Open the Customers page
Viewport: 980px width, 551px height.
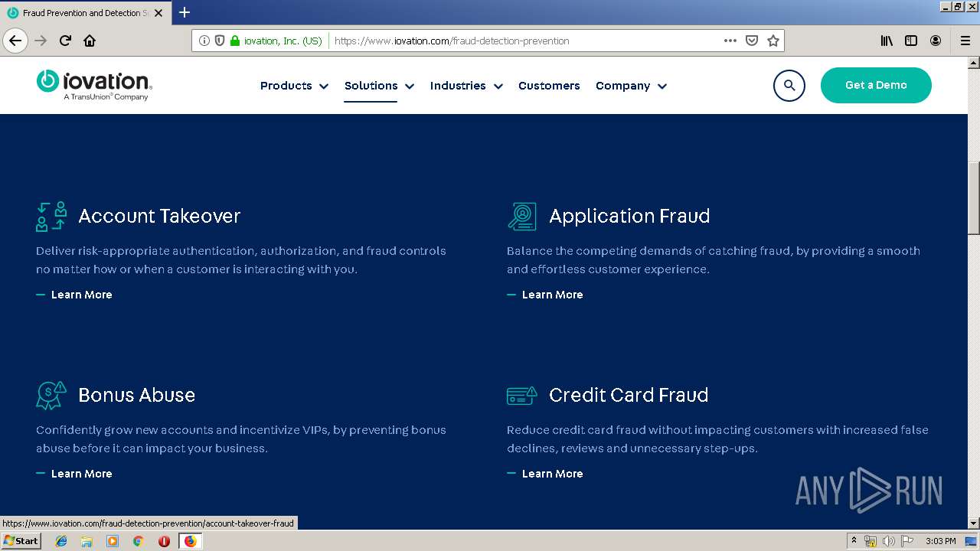[549, 86]
